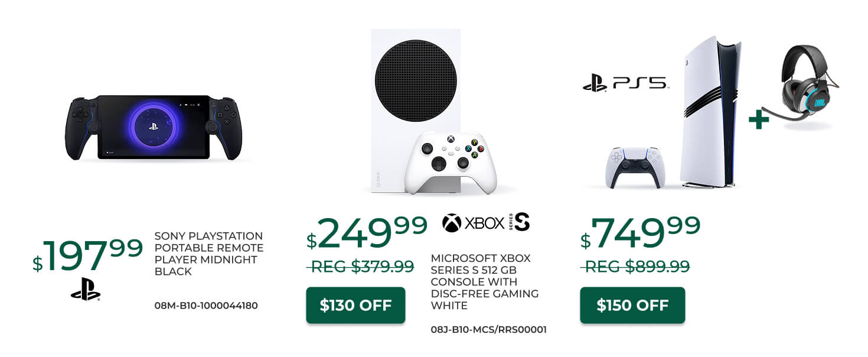The height and width of the screenshot is (357, 868).
Task: Click the $249.99 Xbox price
Action: (367, 232)
